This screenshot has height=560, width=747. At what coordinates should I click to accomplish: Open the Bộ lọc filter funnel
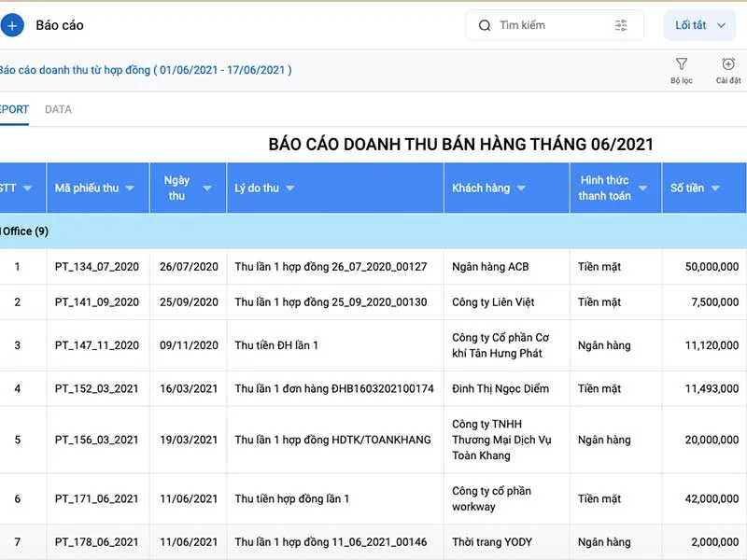click(682, 65)
